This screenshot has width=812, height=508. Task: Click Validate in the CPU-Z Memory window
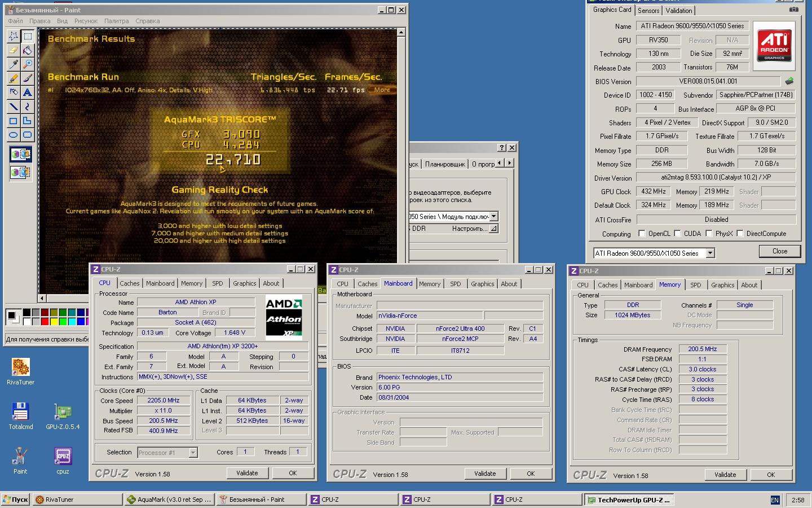725,475
